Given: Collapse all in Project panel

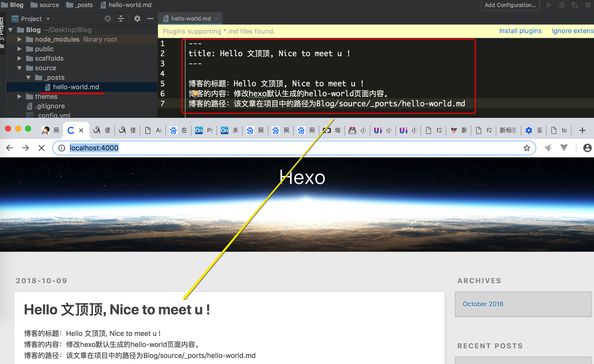Looking at the screenshot, I should [x=121, y=19].
